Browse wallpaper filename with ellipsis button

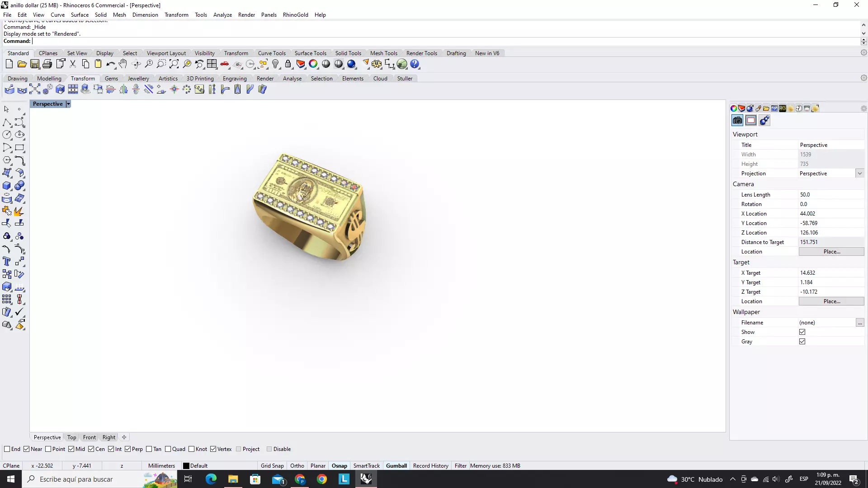[860, 323]
